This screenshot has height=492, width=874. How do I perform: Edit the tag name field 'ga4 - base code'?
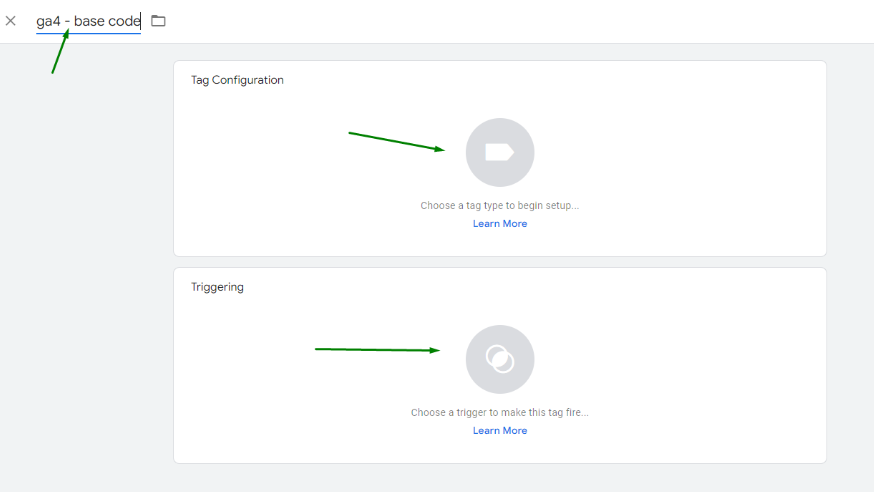[89, 21]
